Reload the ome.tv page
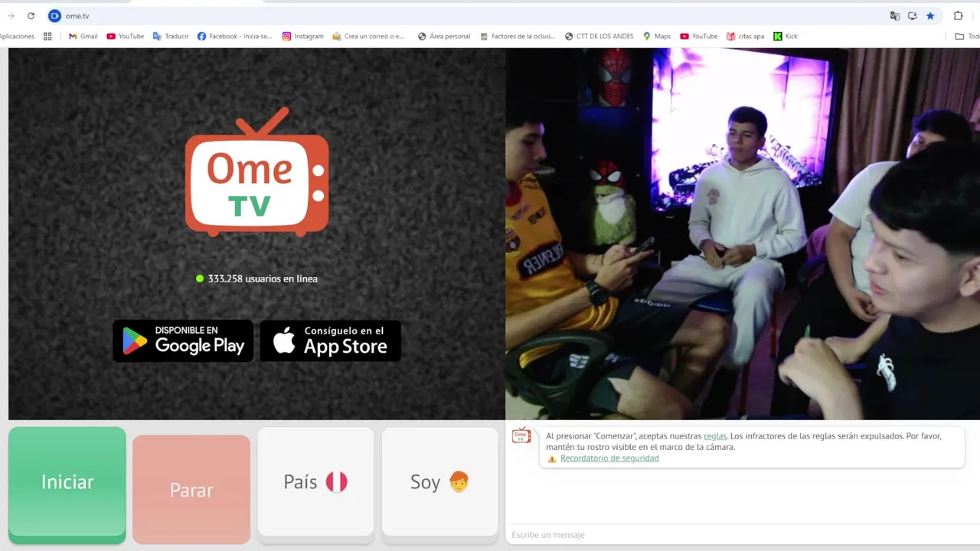This screenshot has width=980, height=551. coord(31,15)
